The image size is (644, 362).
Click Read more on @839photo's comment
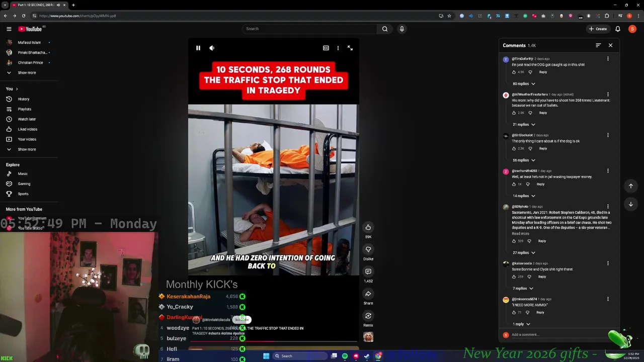click(520, 234)
